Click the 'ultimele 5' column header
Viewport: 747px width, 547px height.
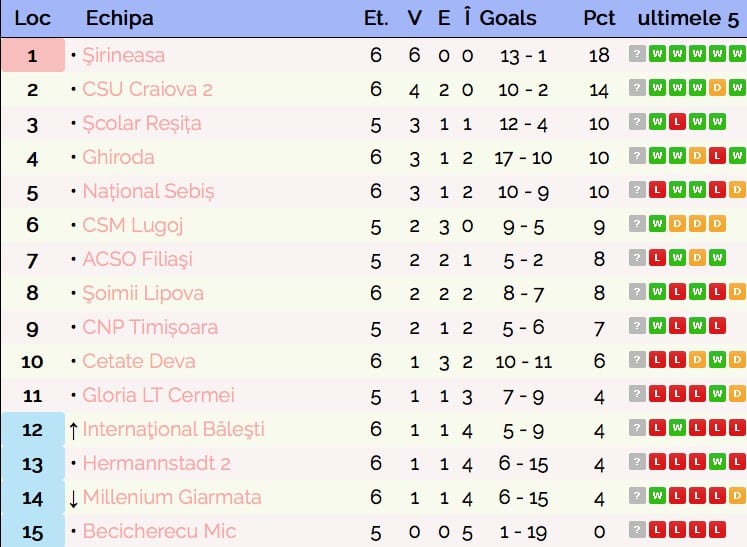(688, 18)
